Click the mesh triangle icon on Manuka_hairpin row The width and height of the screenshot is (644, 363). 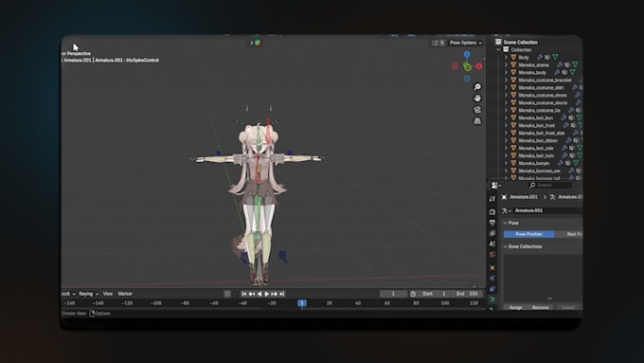[576, 163]
